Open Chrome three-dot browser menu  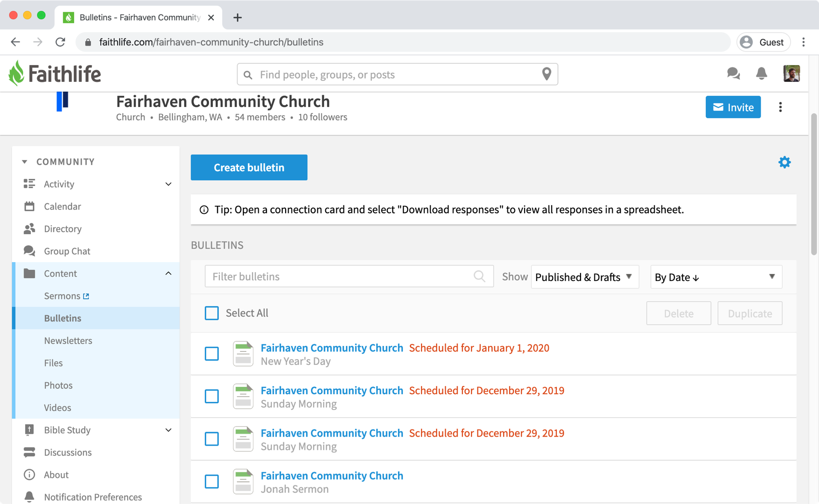pyautogui.click(x=804, y=42)
